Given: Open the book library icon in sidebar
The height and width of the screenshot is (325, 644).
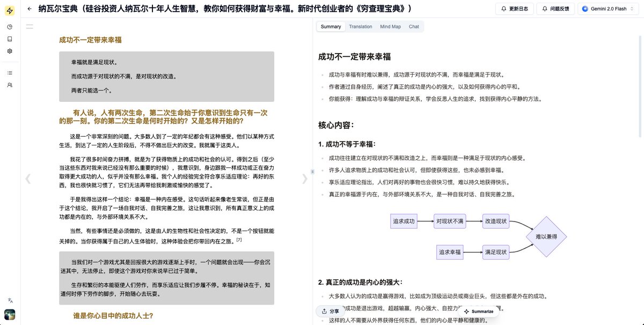Looking at the screenshot, I should point(10,39).
